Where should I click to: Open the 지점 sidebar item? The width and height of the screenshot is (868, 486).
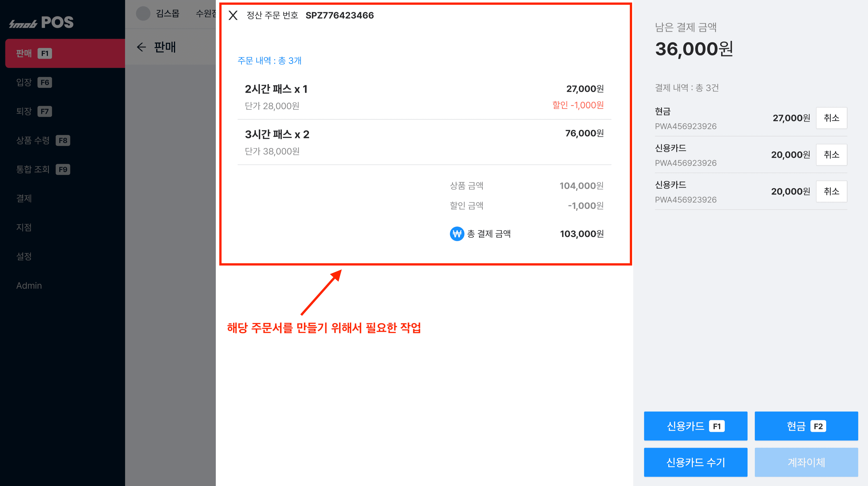(x=24, y=227)
